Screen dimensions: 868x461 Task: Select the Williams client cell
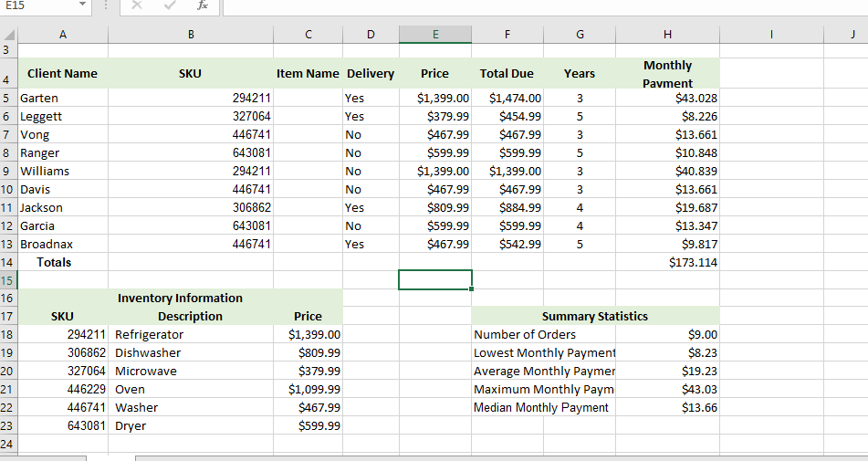pos(63,171)
